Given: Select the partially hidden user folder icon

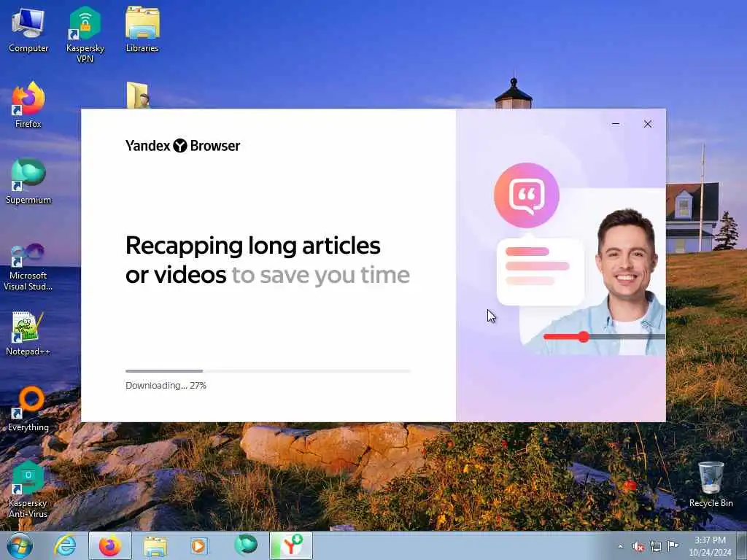Looking at the screenshot, I should 138,96.
